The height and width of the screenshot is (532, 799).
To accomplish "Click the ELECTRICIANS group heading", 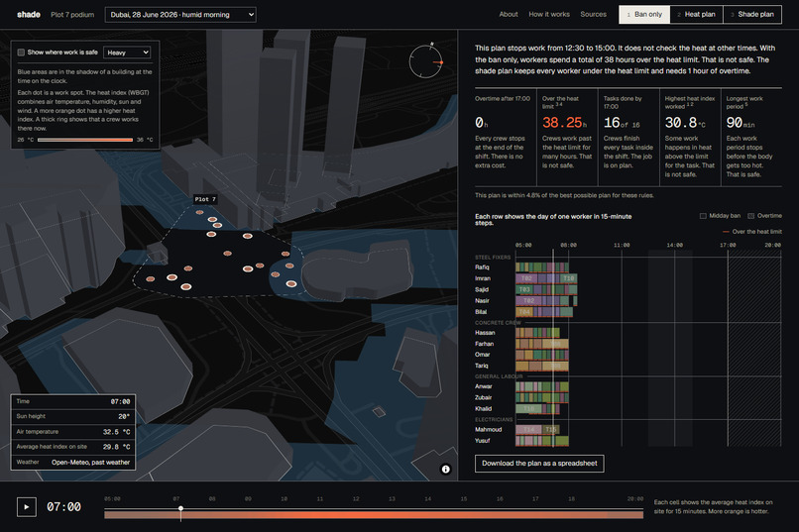I will [x=494, y=419].
